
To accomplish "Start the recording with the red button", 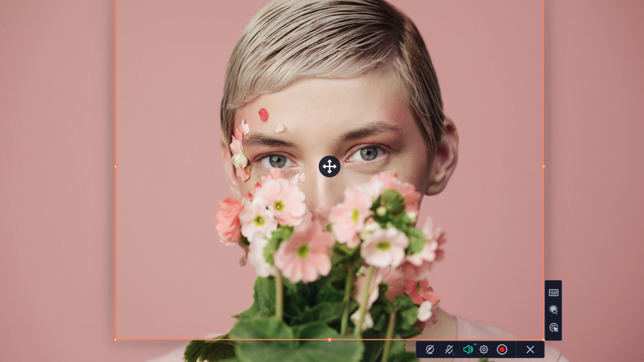I will [502, 350].
